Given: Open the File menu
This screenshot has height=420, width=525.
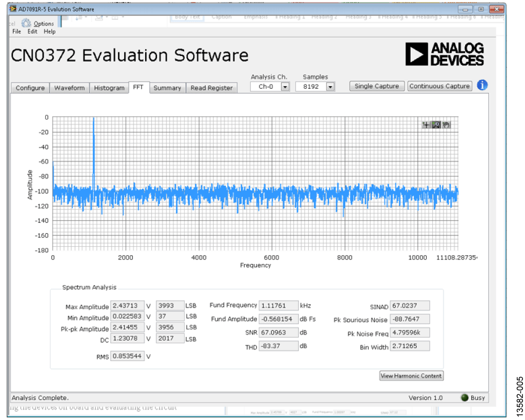Looking at the screenshot, I should tap(16, 31).
